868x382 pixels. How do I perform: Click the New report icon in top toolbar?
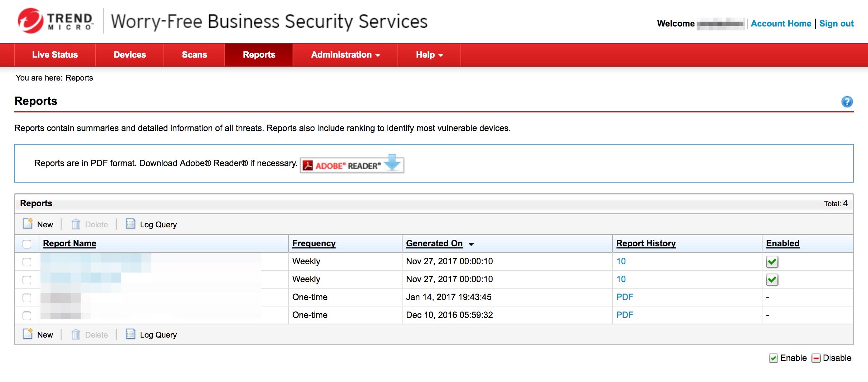[28, 224]
